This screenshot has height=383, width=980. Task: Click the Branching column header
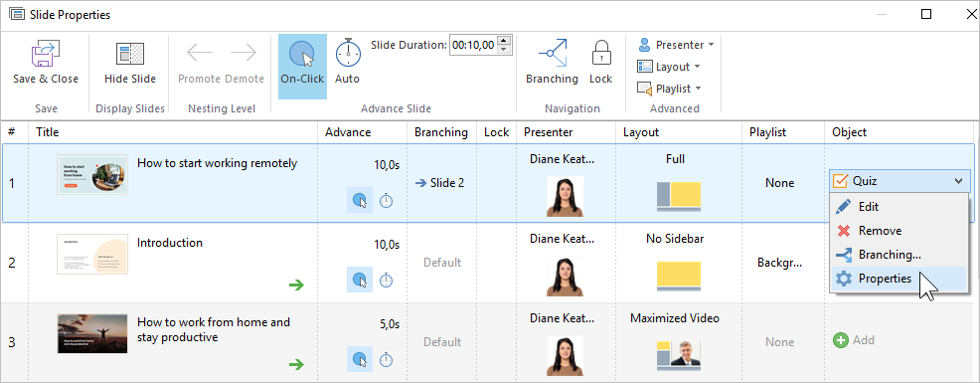441,132
